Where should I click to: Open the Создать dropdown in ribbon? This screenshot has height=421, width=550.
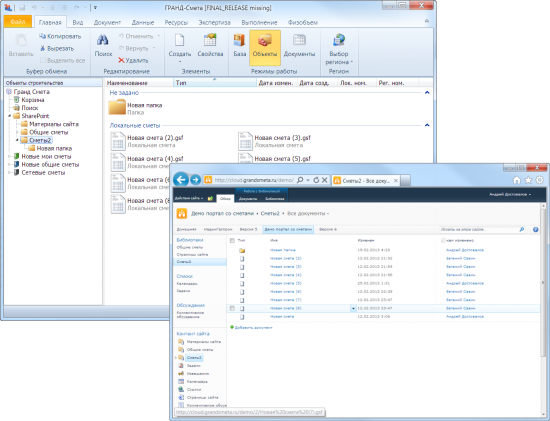pyautogui.click(x=180, y=61)
